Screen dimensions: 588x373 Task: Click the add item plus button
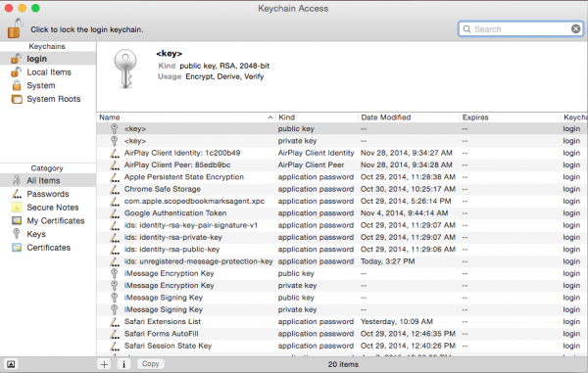point(104,364)
